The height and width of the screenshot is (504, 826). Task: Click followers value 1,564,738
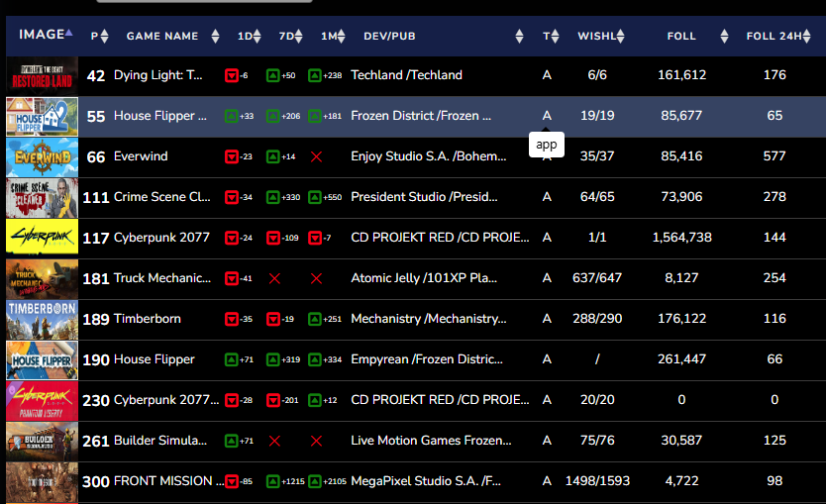pyautogui.click(x=681, y=238)
